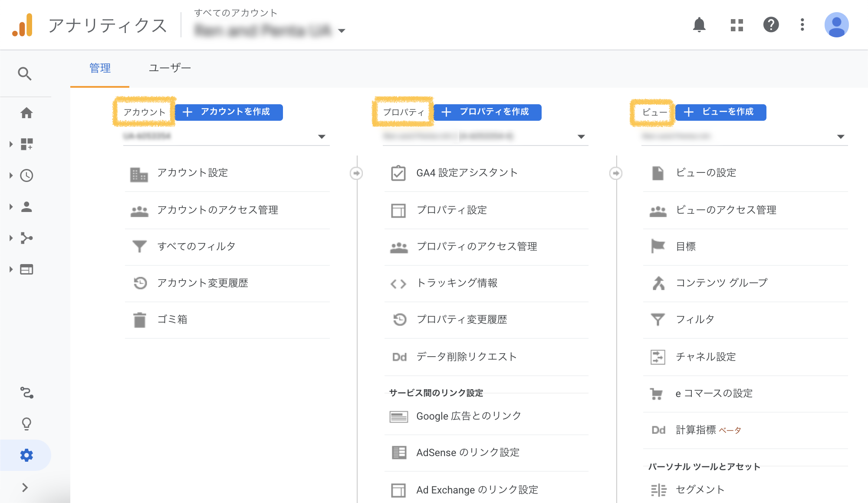Open データ削除リクエスト
The width and height of the screenshot is (868, 503).
[x=486, y=357]
